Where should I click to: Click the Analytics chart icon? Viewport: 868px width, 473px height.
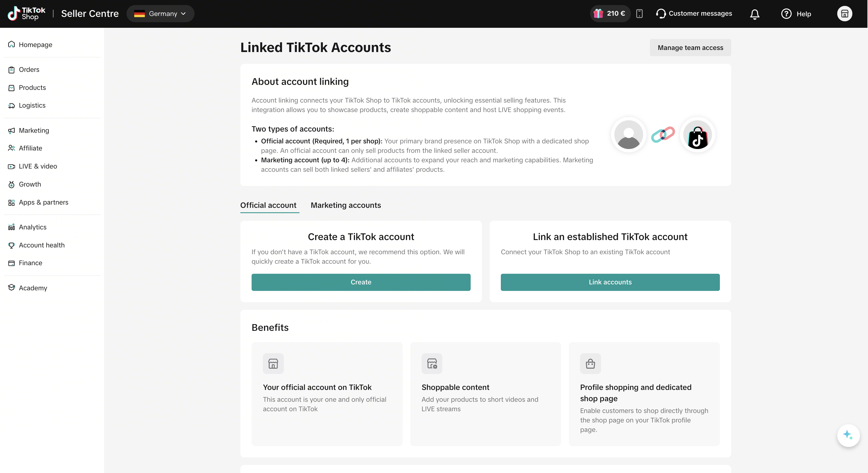12,227
